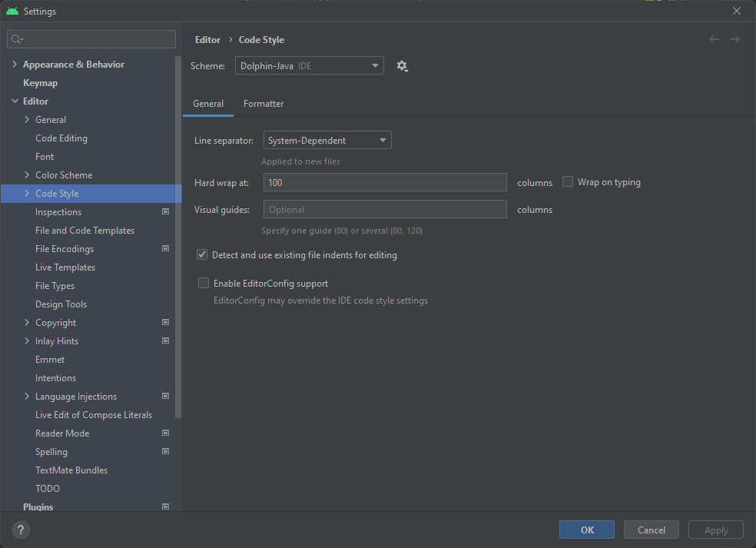Select the General tab
This screenshot has height=548, width=756.
tap(208, 104)
